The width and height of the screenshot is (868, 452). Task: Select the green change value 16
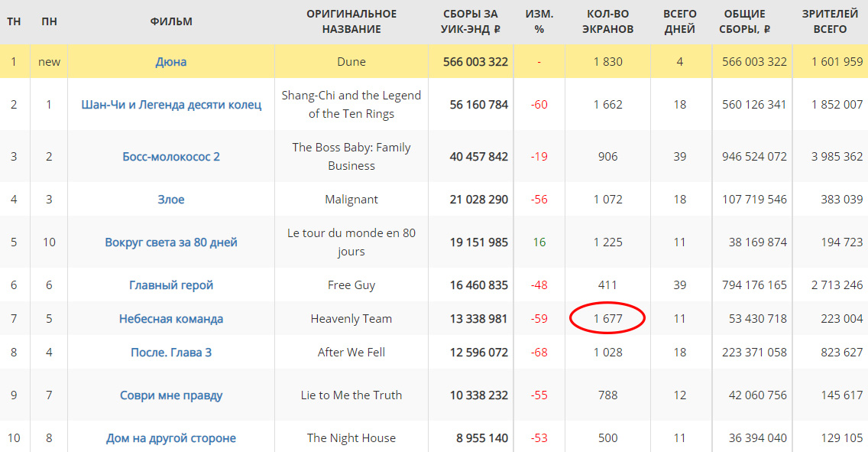539,242
